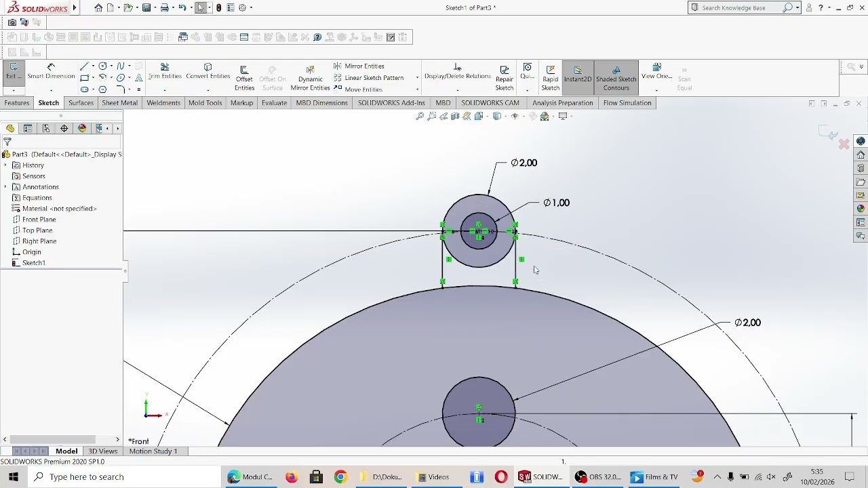Open the Exit Sketch dropdown arrow
The height and width of the screenshot is (488, 868).
click(x=14, y=89)
